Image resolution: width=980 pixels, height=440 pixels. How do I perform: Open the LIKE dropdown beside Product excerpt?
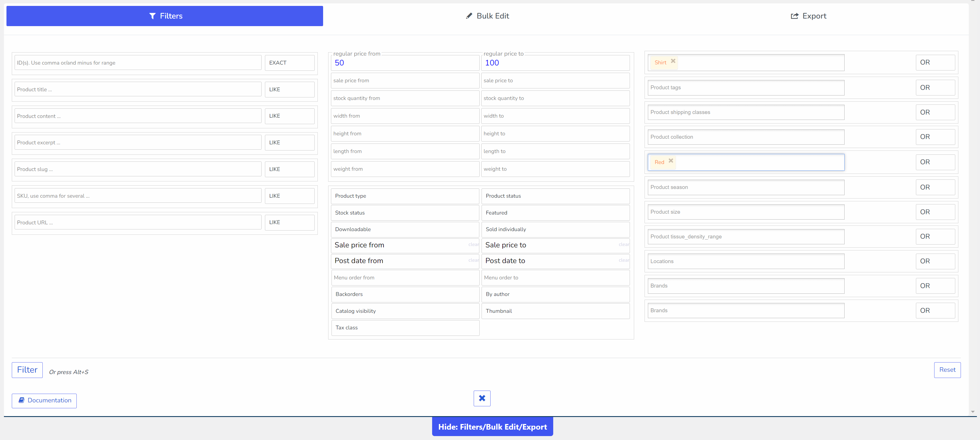click(x=289, y=143)
